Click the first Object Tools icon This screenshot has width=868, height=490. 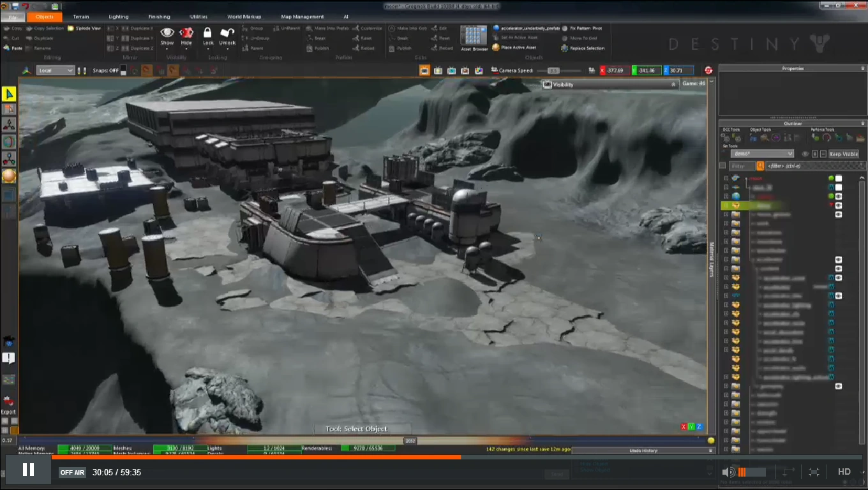click(754, 138)
